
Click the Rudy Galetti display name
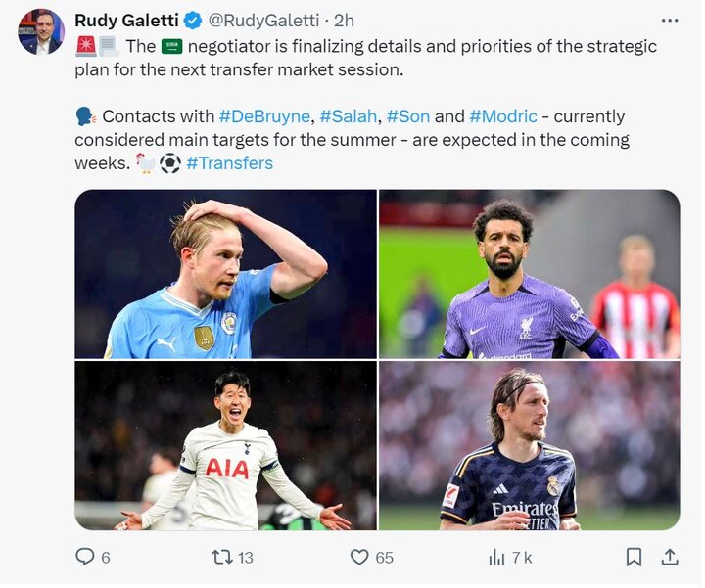[128, 21]
